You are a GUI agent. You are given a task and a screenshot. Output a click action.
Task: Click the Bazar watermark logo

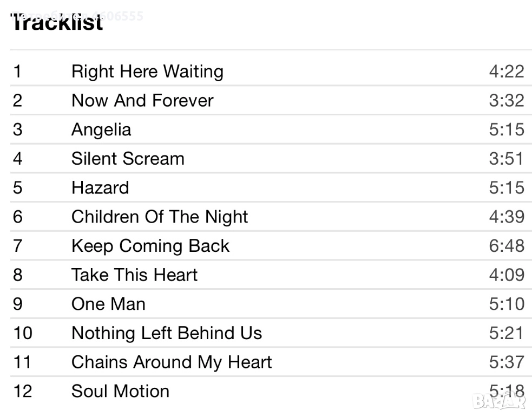pos(498,401)
